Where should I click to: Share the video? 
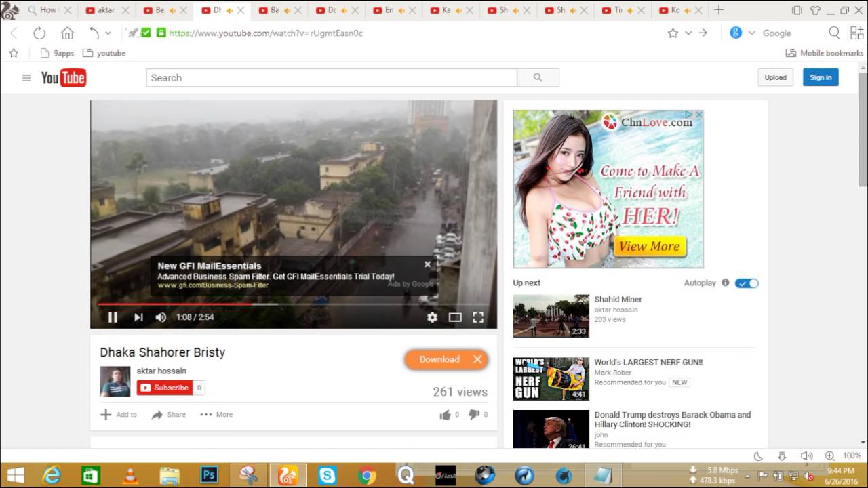pyautogui.click(x=168, y=414)
